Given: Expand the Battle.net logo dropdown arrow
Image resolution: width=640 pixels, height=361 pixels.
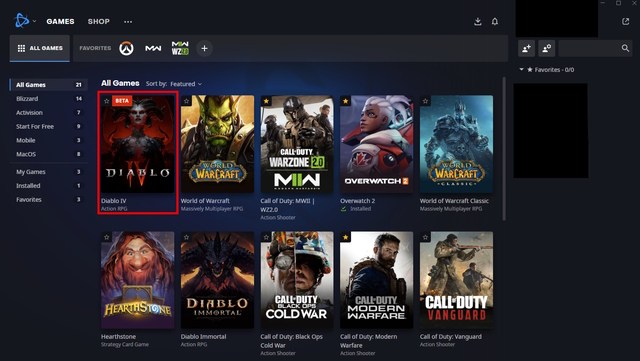Looking at the screenshot, I should [x=34, y=21].
